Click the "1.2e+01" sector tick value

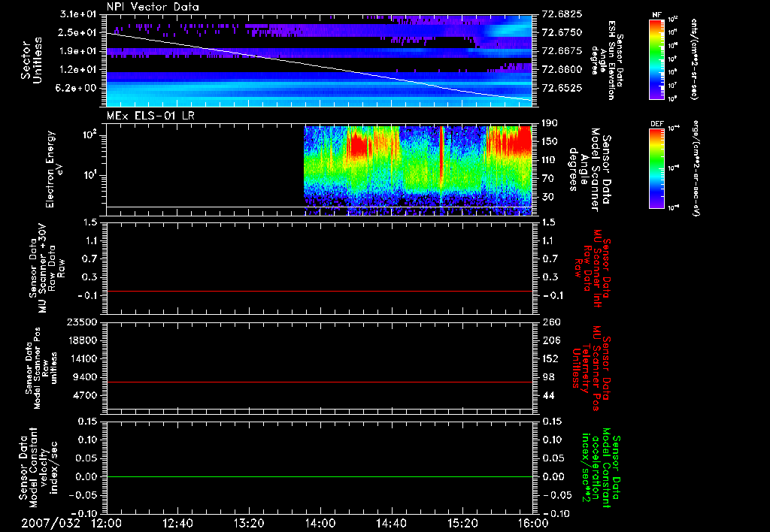[x=78, y=70]
